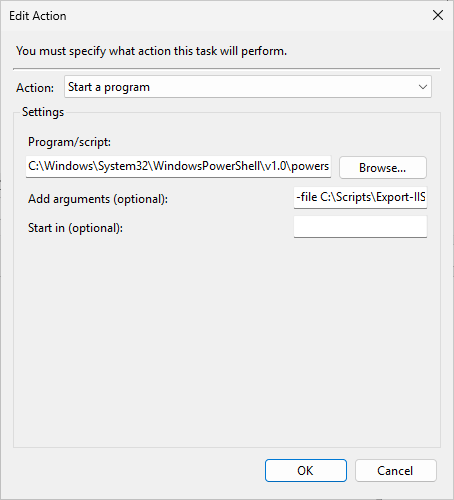Click the 'You must specify what action' instruction text
The image size is (454, 500).
152,51
